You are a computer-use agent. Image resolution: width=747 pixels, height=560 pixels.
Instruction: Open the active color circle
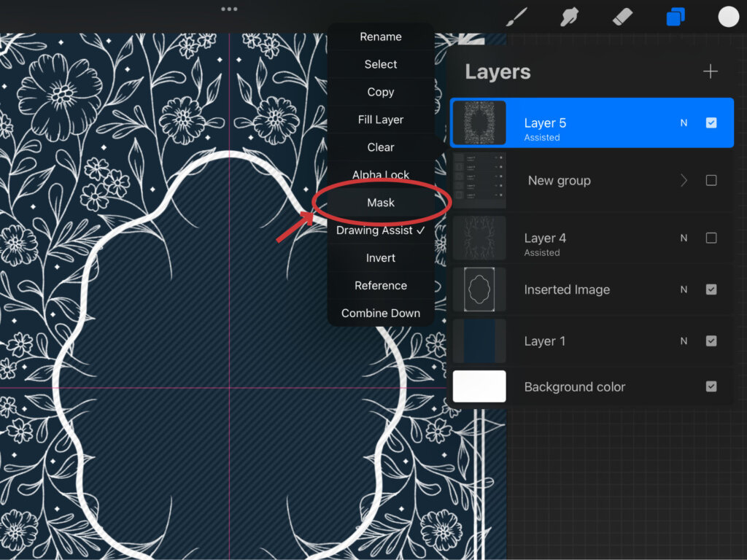[728, 17]
